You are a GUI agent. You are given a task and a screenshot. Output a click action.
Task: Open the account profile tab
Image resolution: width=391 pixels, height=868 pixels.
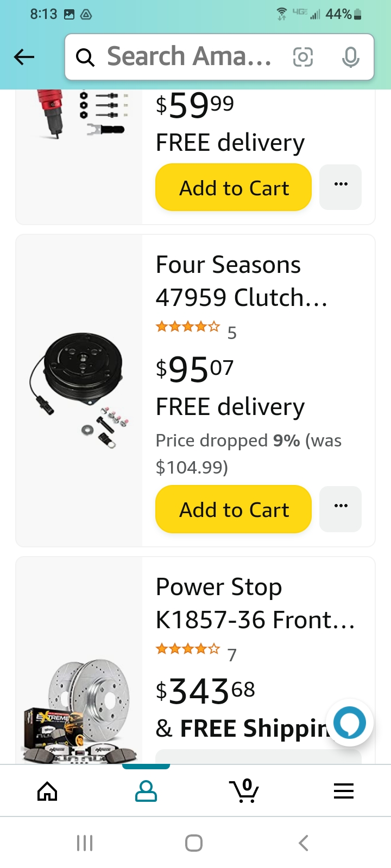click(x=146, y=792)
